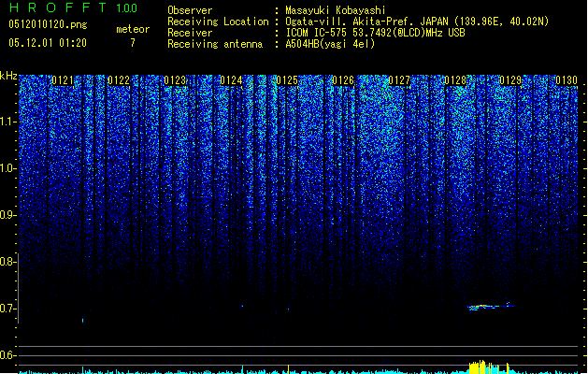
Task: Click the time marker 0126
Action: pyautogui.click(x=343, y=80)
